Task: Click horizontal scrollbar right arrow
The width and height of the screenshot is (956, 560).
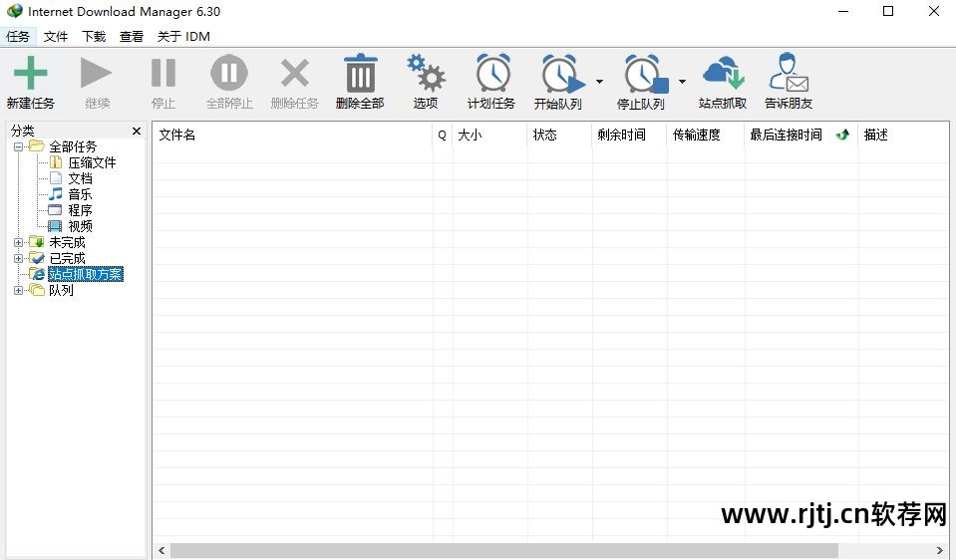Action: click(x=939, y=550)
